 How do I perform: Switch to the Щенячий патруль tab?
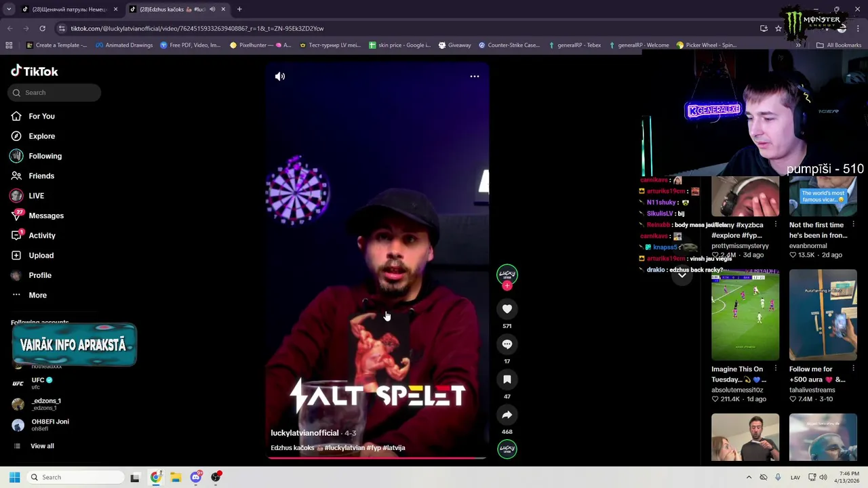click(70, 9)
